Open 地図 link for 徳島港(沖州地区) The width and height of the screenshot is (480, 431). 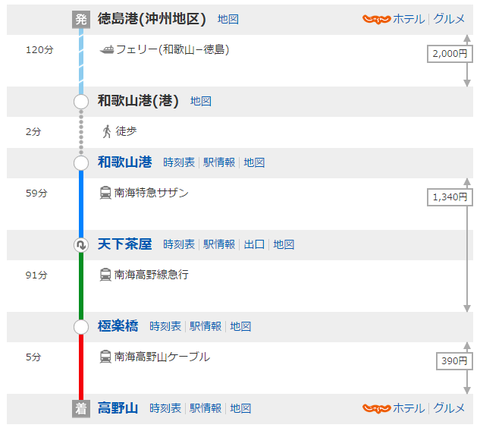(228, 19)
